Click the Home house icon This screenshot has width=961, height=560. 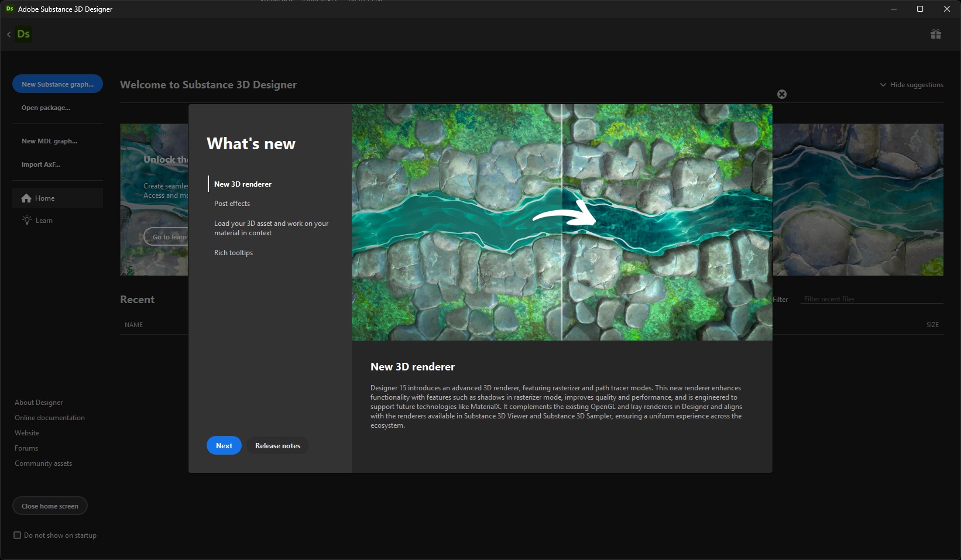(x=26, y=198)
